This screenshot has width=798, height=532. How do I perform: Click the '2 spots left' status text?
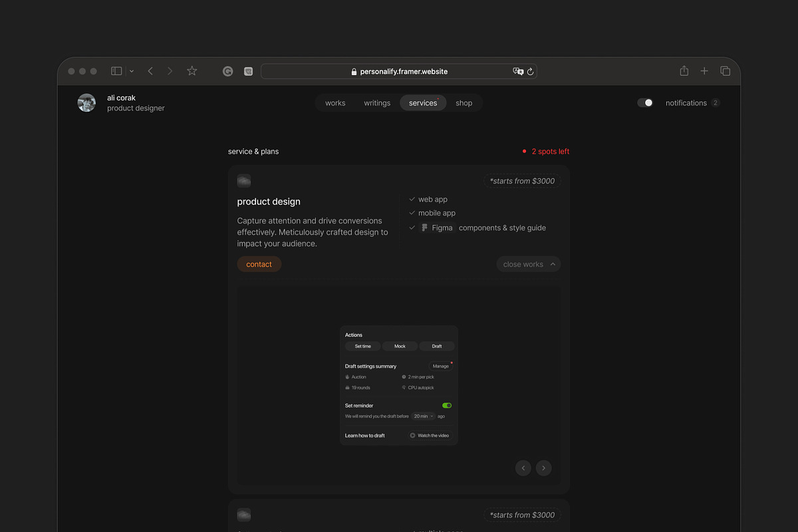550,152
